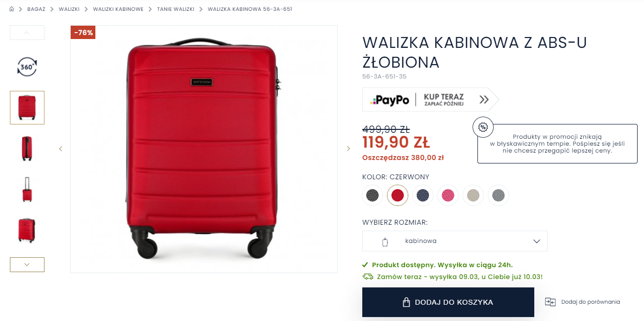This screenshot has width=644, height=321.
Task: Click the PayPo double-arrow icon
Action: click(x=484, y=100)
